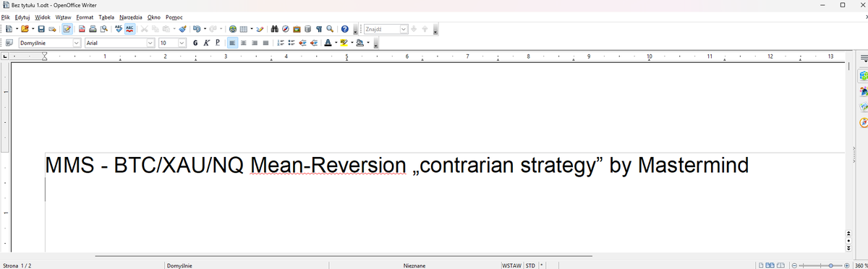Viewport: 868px width, 269px height.
Task: Open Find & Replace binoculars icon
Action: coord(275,29)
